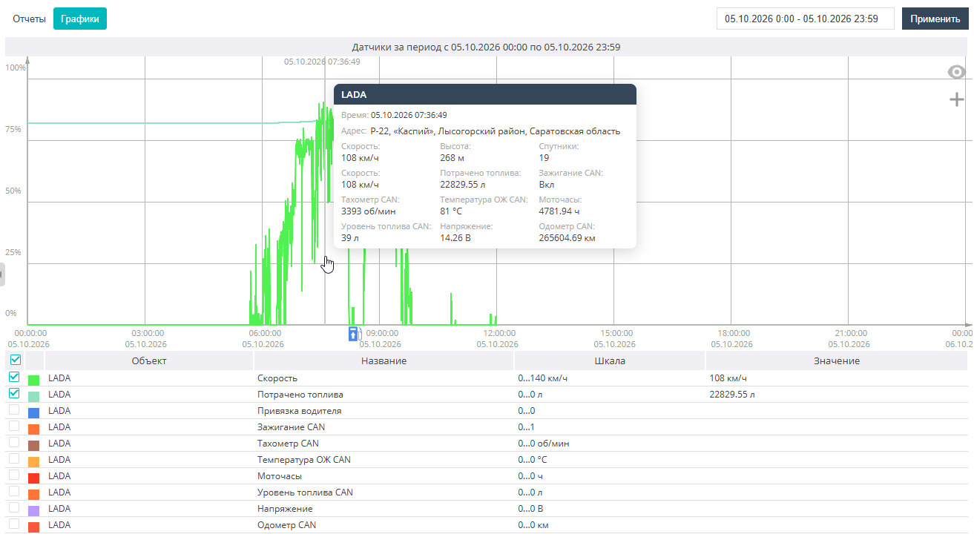Click the 265604.69 км odometer value
Screen dimensions: 974x560
pyautogui.click(x=567, y=238)
